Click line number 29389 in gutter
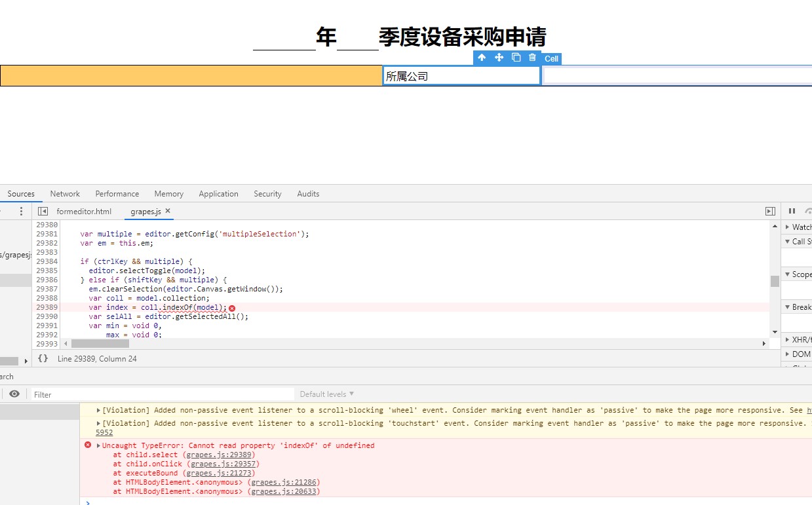The width and height of the screenshot is (812, 505). point(47,307)
